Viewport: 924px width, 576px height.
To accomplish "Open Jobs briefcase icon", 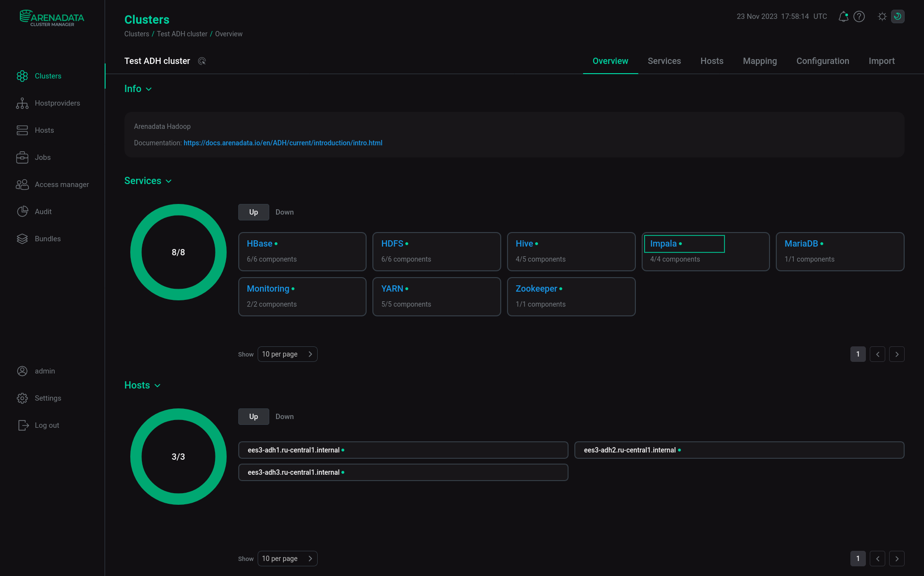I will [x=22, y=157].
